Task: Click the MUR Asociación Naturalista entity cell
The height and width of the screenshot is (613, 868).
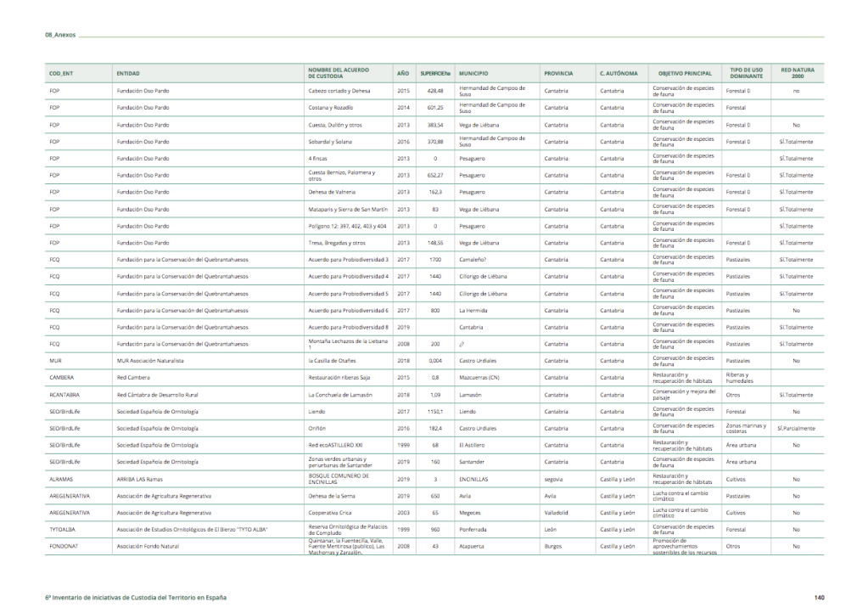Action: [150, 361]
